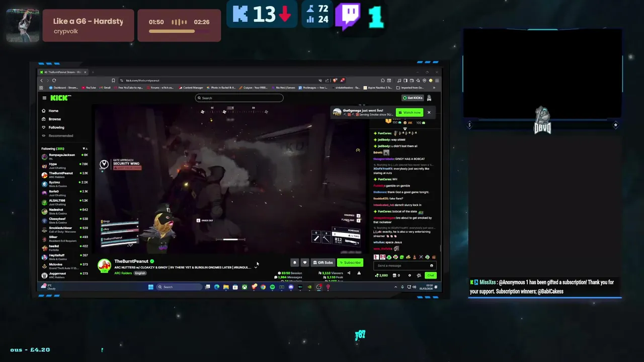Viewport: 644px width, 362px height.
Task: Click the Gift Subs button
Action: [323, 262]
